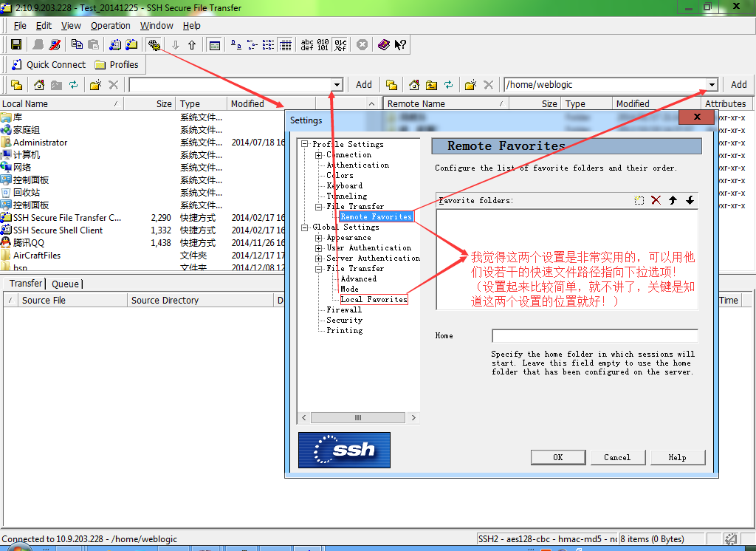The width and height of the screenshot is (756, 551).
Task: Add new favorite folder icon in Settings
Action: tap(639, 200)
